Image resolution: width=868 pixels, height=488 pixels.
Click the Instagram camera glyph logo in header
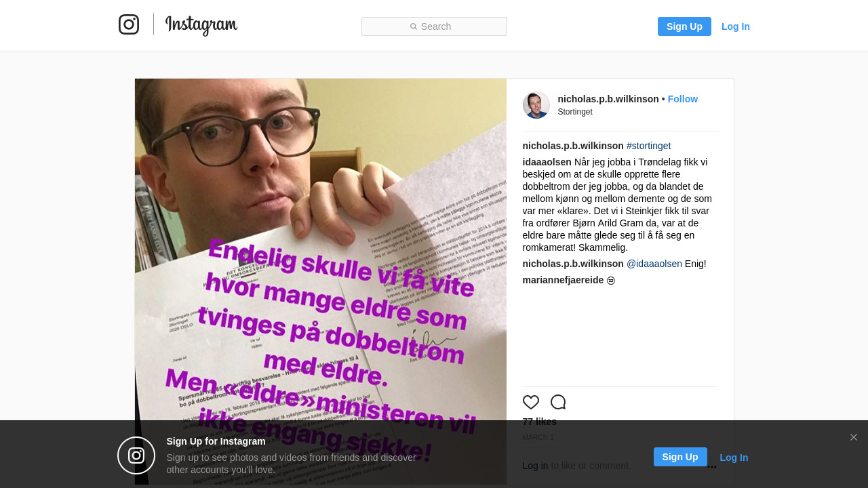pyautogui.click(x=129, y=24)
